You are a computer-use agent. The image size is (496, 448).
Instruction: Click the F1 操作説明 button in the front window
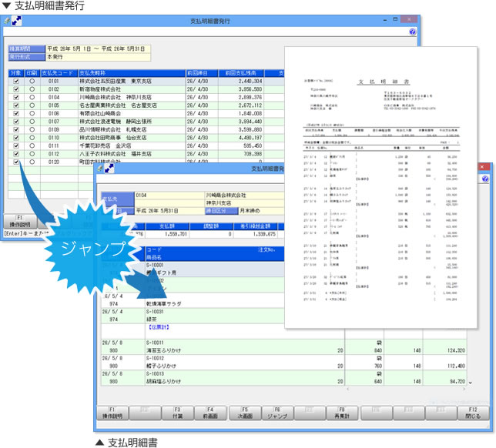point(112,413)
